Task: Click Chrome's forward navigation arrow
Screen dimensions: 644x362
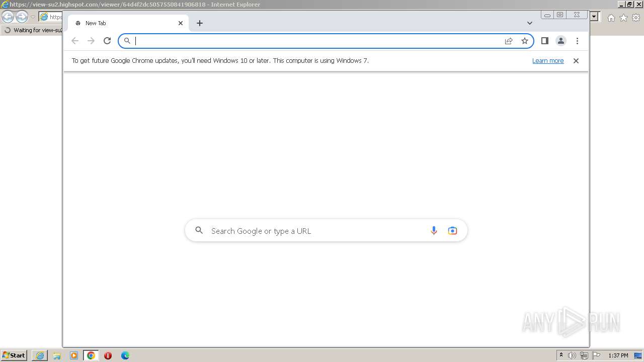Action: click(91, 41)
